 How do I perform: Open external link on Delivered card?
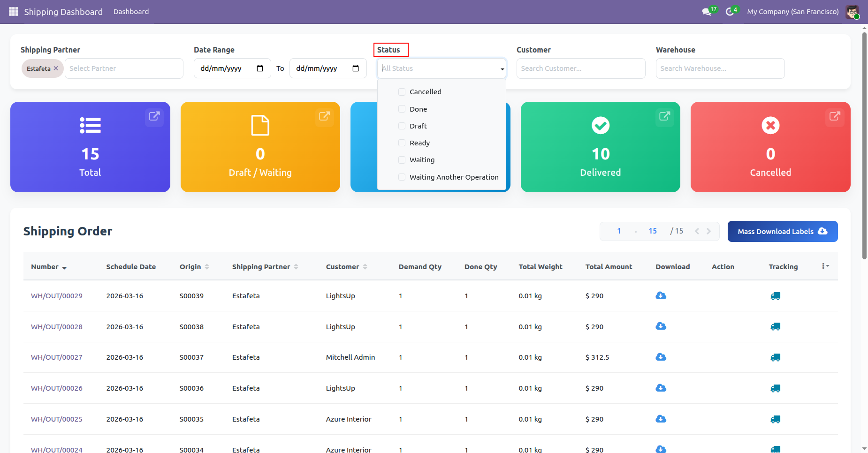click(664, 116)
